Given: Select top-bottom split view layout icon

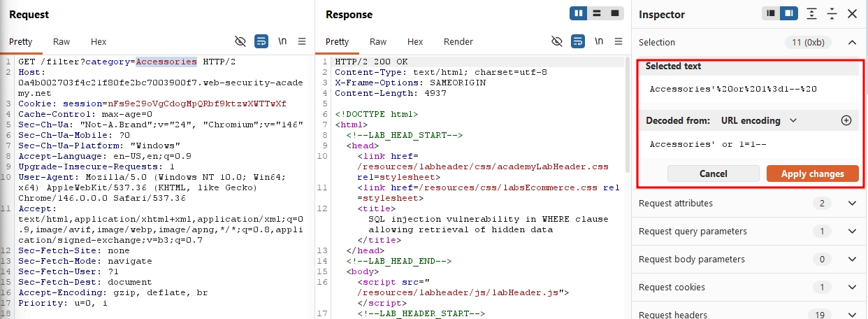Looking at the screenshot, I should tap(597, 13).
